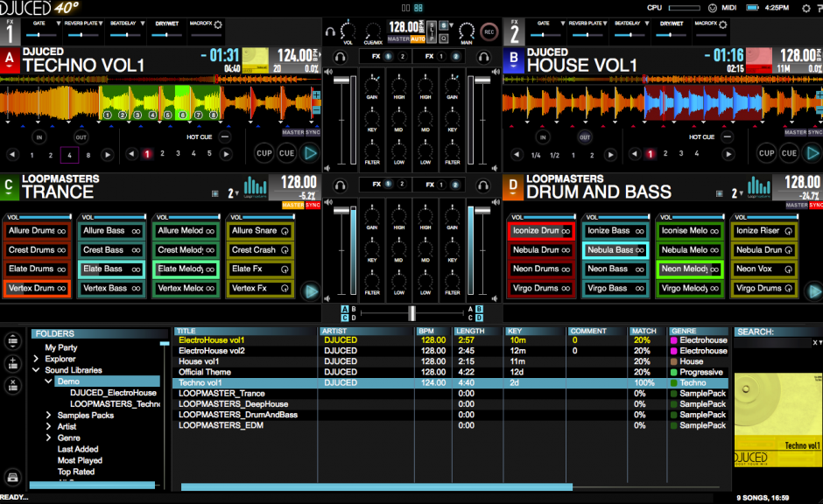Screen dimensions: 823x504
Task: Collapse the Demo folder in Sound Libraries
Action: point(48,381)
